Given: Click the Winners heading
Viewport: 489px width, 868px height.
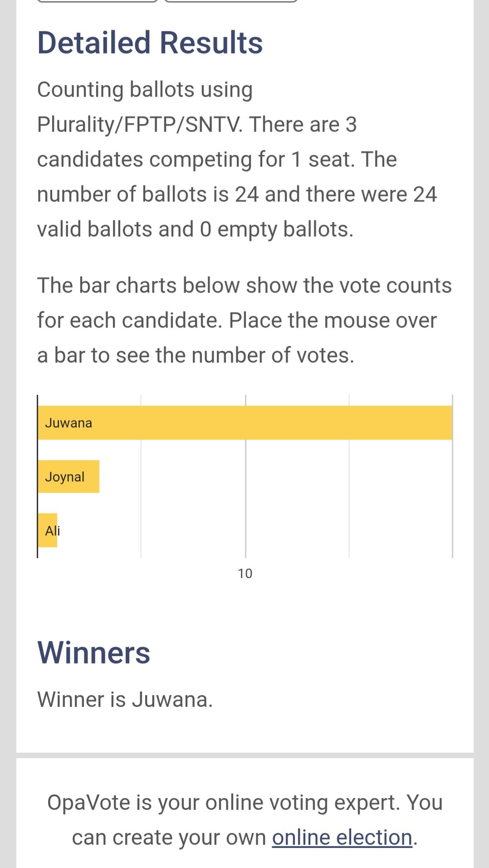Looking at the screenshot, I should click(93, 653).
